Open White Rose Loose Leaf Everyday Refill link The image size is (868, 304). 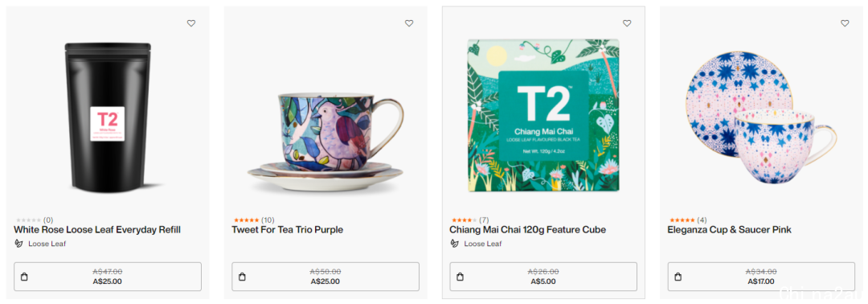tap(97, 230)
